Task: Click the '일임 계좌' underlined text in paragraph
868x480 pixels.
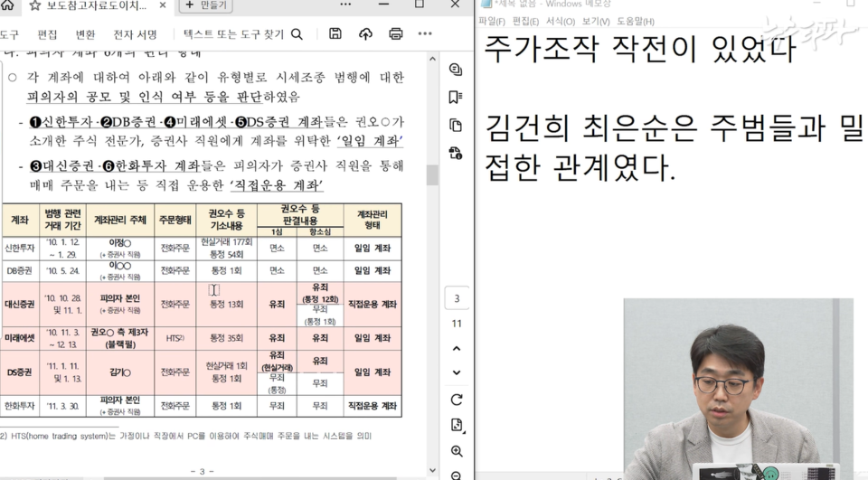Action: (x=370, y=141)
